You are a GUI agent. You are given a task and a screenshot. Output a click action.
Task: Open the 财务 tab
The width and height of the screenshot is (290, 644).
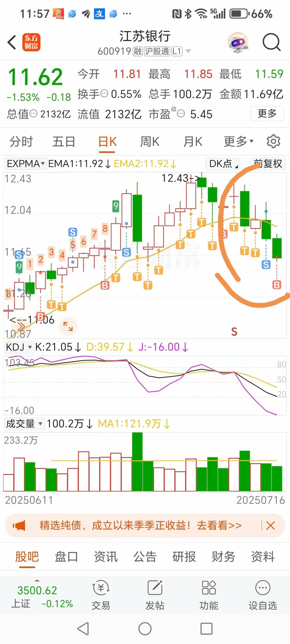tap(223, 557)
